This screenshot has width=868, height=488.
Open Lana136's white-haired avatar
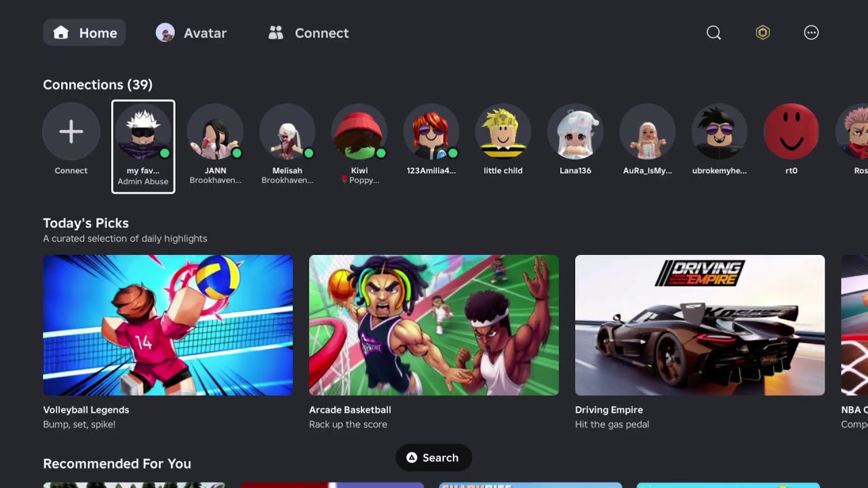tap(575, 131)
